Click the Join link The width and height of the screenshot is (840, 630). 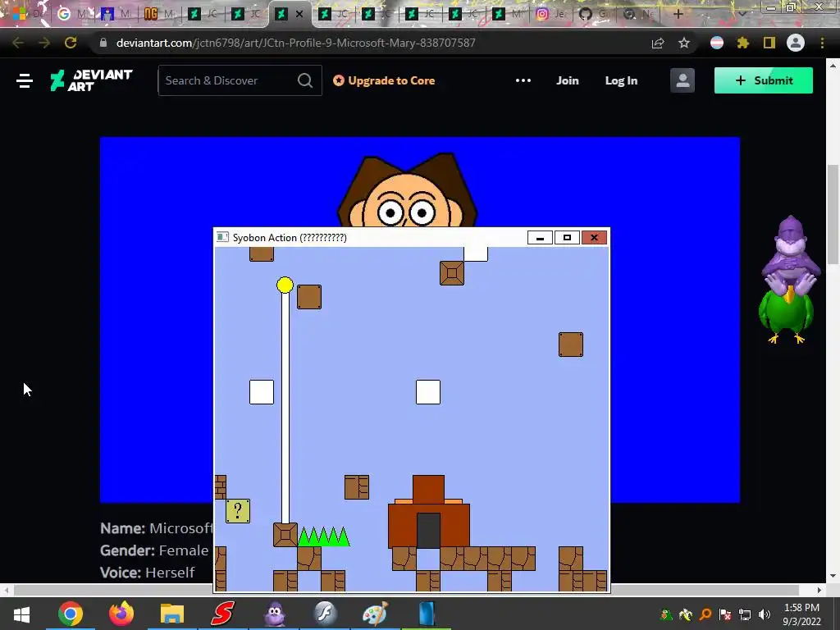(x=568, y=80)
